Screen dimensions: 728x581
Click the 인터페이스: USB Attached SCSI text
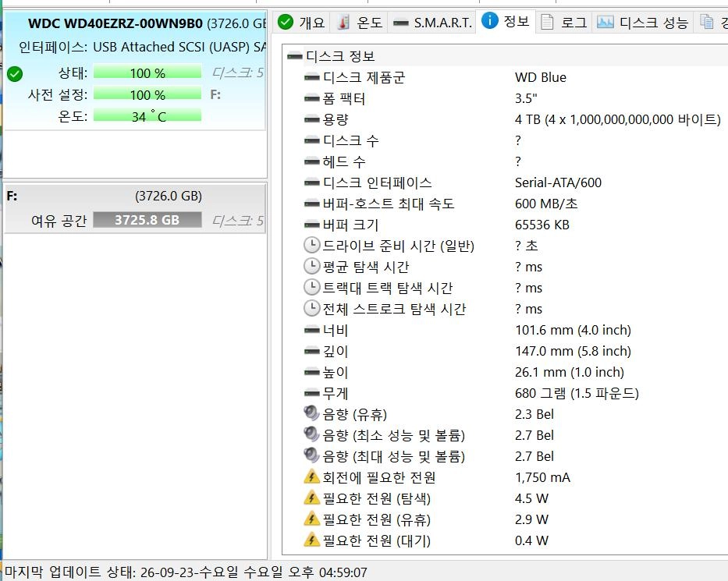143,47
